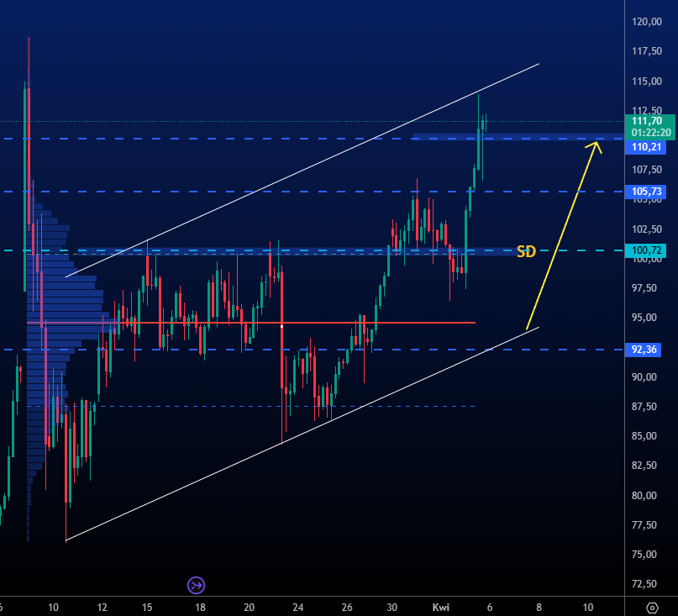Screen dimensions: 678x616
Task: Open chart settings hexagon icon
Action: pyautogui.click(x=652, y=608)
